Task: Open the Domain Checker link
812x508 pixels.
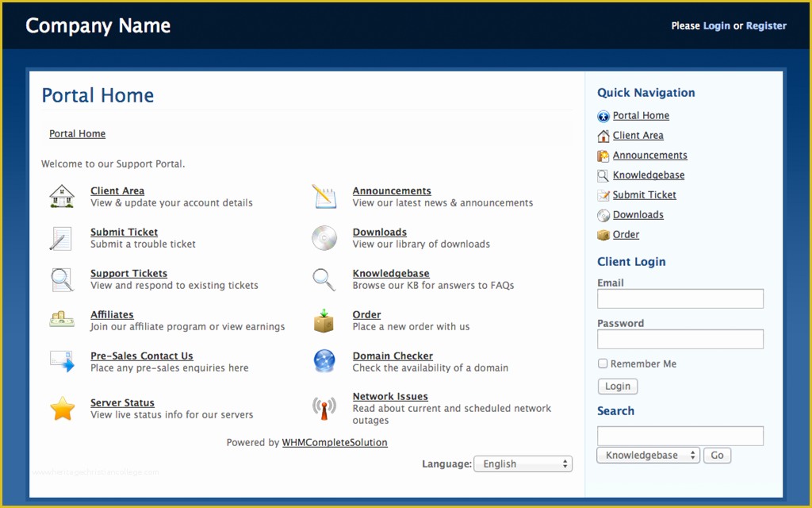Action: click(x=393, y=356)
